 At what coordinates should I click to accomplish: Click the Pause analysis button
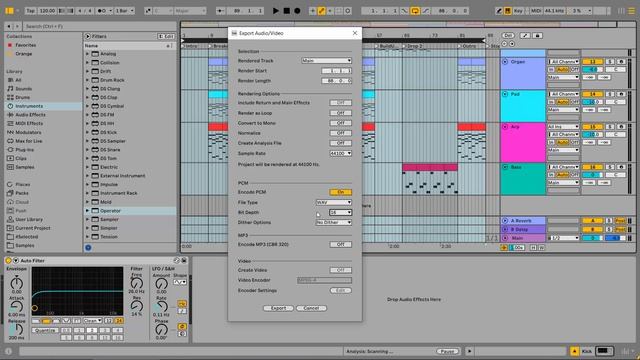point(447,351)
